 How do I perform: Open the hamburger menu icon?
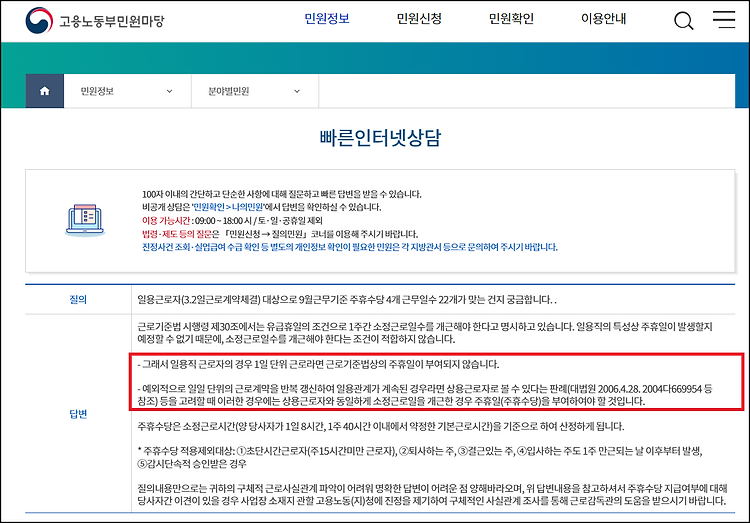coord(724,20)
